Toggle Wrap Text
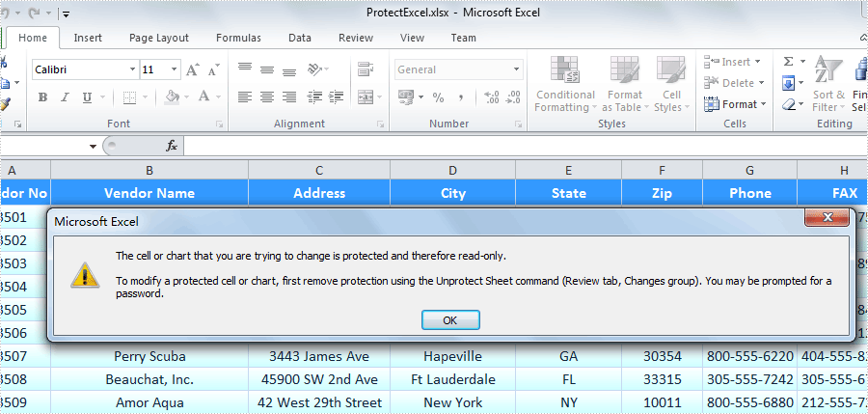The width and height of the screenshot is (868, 414). 365,69
